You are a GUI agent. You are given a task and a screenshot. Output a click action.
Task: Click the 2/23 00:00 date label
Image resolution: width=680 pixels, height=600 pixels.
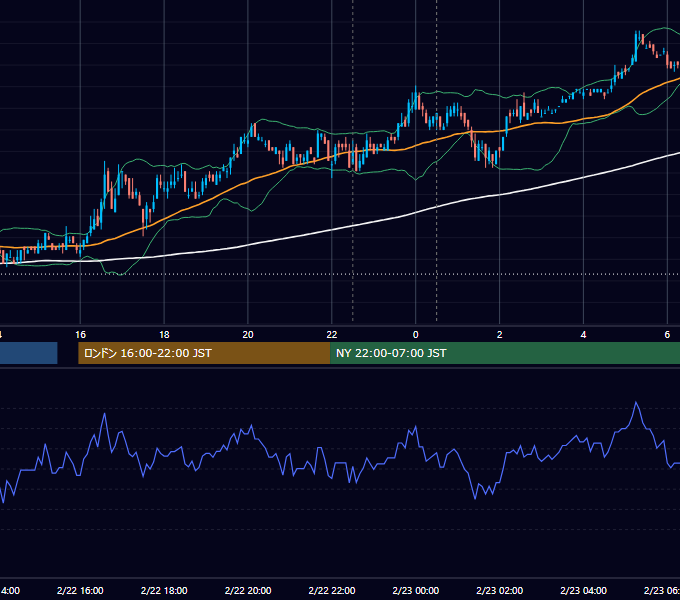[x=416, y=590]
